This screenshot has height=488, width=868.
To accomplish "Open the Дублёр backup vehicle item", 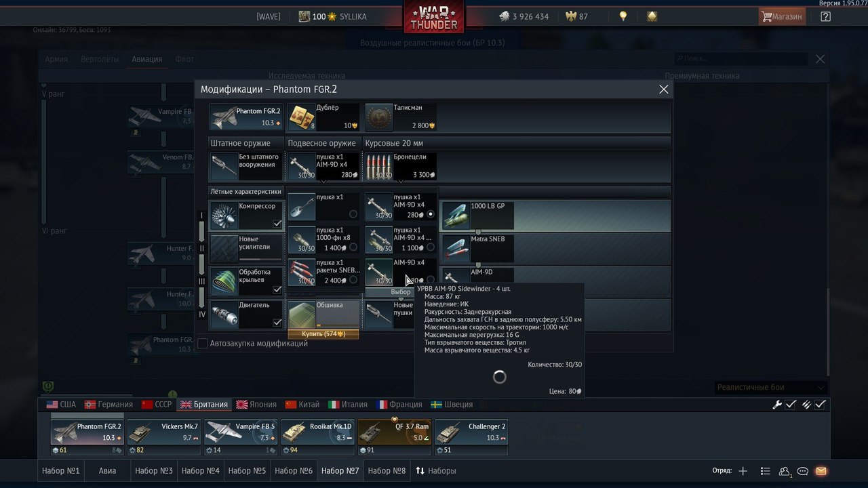I will coord(323,117).
